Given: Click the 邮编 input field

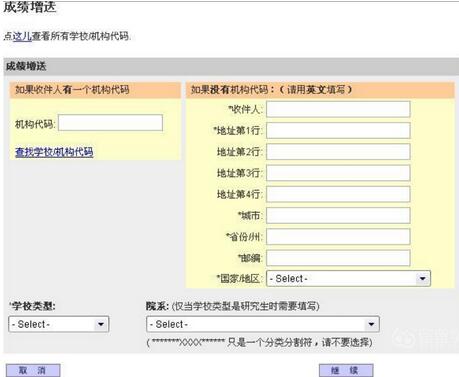Looking at the screenshot, I should (x=338, y=258).
